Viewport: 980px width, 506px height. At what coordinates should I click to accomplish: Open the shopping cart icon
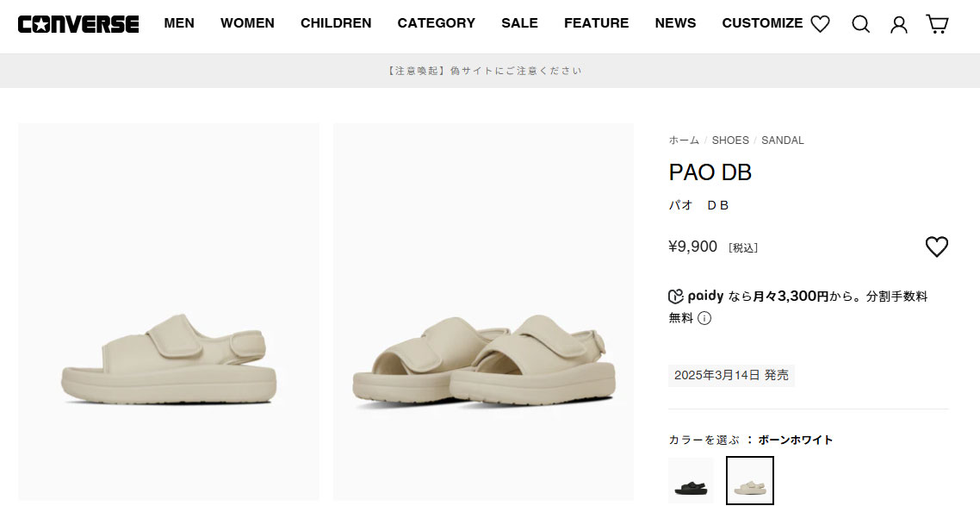click(937, 24)
